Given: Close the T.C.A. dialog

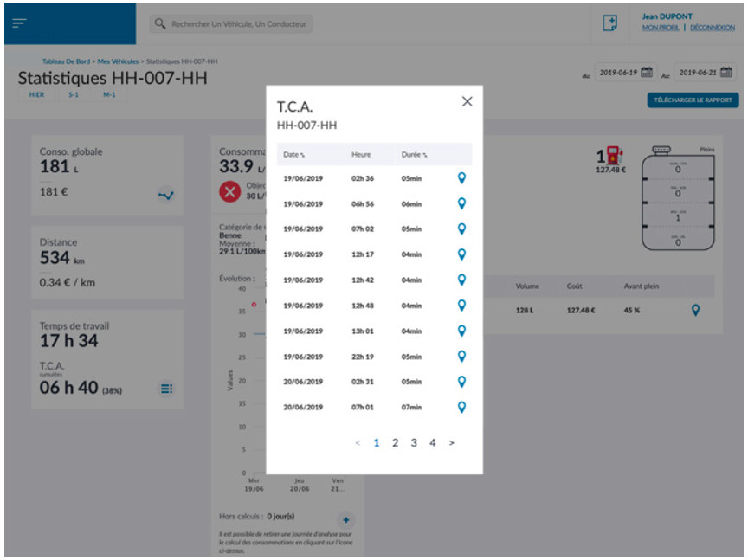Looking at the screenshot, I should (467, 101).
